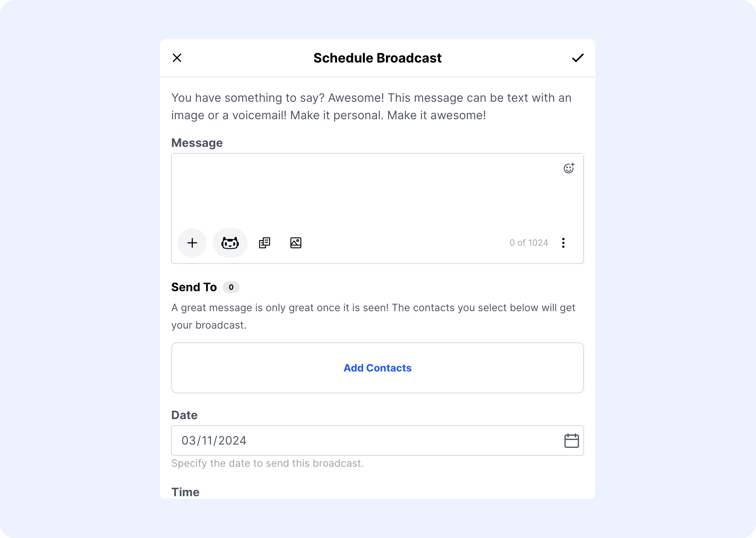Open the three-dot message options menu
The width and height of the screenshot is (756, 538).
click(x=563, y=243)
